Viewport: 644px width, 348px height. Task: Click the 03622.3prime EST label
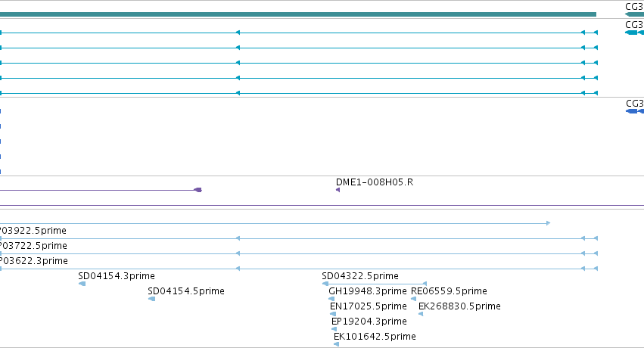34,261
